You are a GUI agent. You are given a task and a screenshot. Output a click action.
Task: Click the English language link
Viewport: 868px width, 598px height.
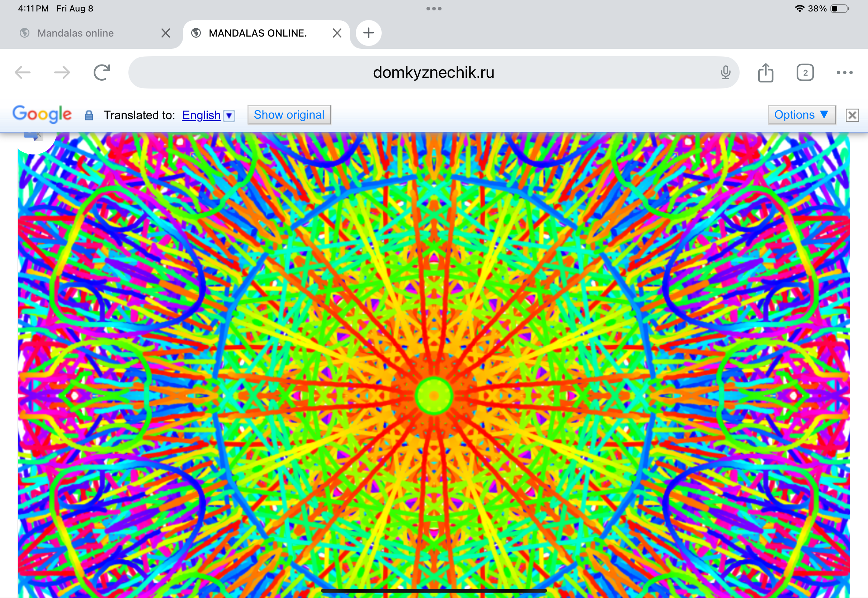(201, 115)
